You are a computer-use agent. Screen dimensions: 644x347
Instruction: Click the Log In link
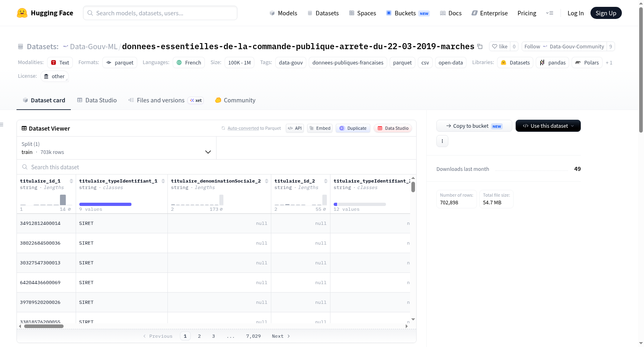click(x=576, y=13)
